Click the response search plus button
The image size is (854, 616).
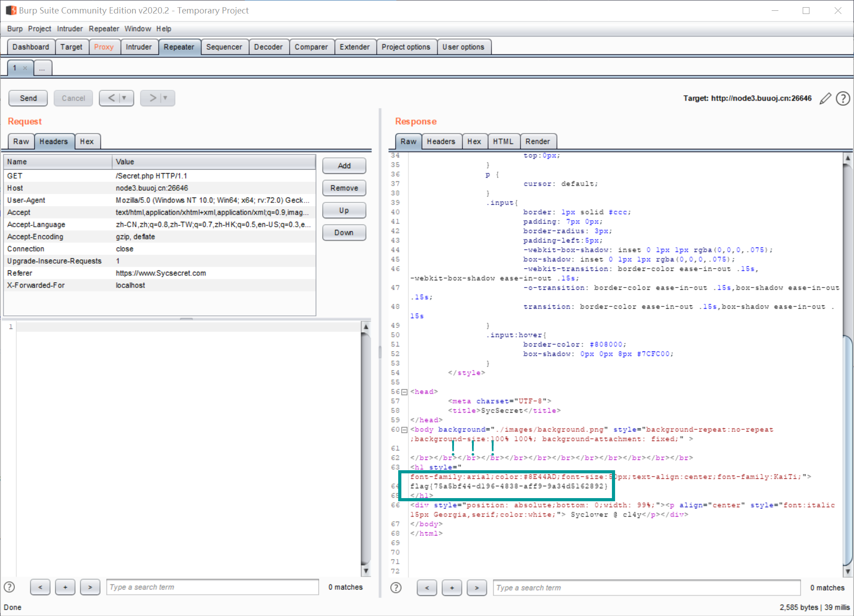click(x=452, y=588)
